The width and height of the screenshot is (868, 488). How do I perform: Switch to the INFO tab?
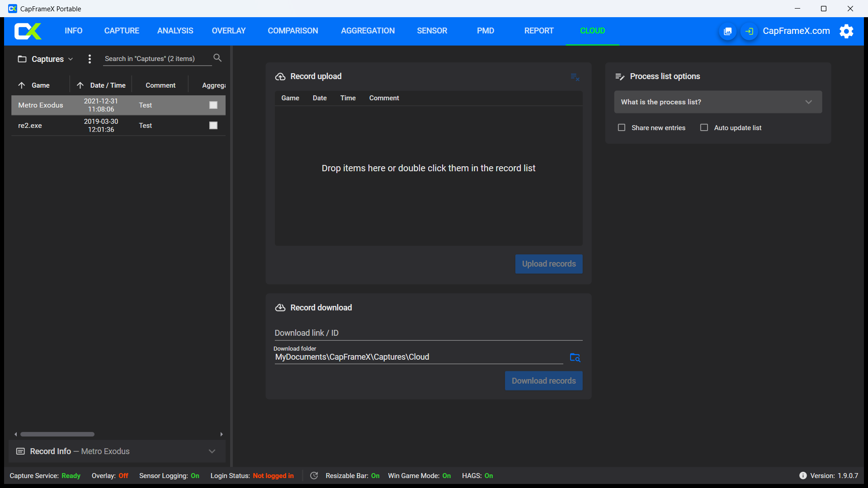point(73,31)
